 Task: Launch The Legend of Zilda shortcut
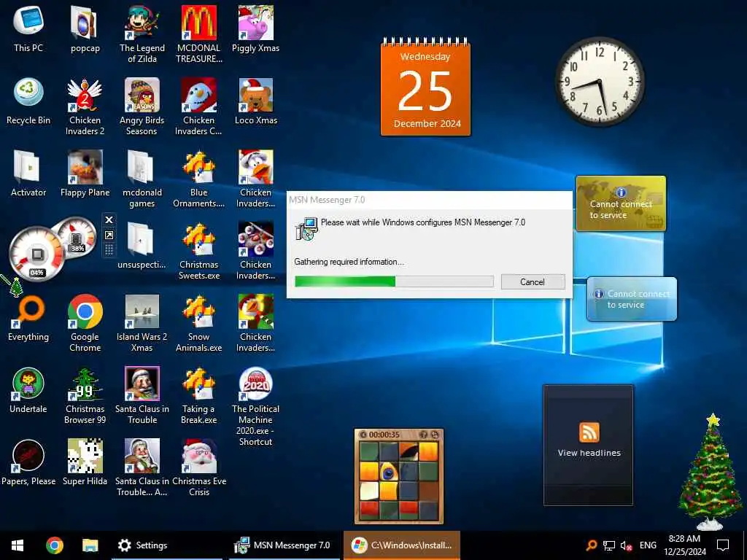tap(142, 34)
